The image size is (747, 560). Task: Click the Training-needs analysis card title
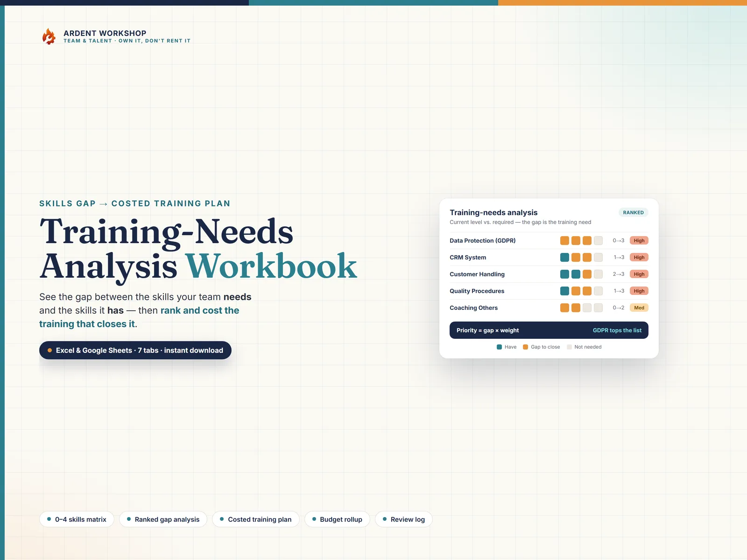493,212
